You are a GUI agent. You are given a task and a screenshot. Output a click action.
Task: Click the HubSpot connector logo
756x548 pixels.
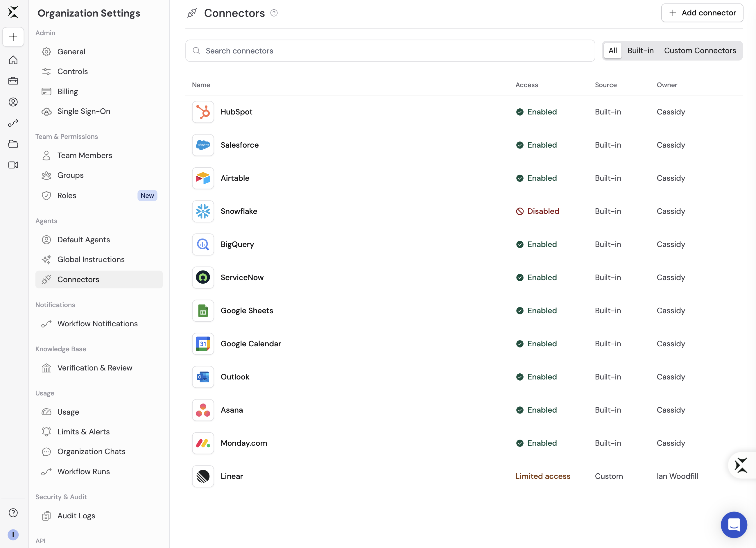click(203, 112)
